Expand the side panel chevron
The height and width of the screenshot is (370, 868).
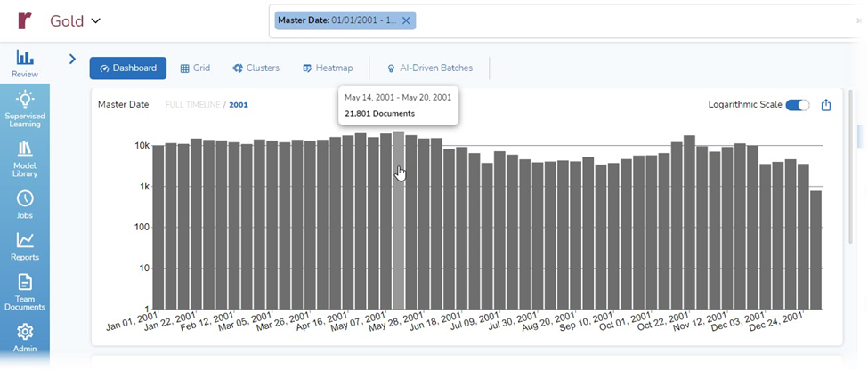pyautogui.click(x=72, y=59)
